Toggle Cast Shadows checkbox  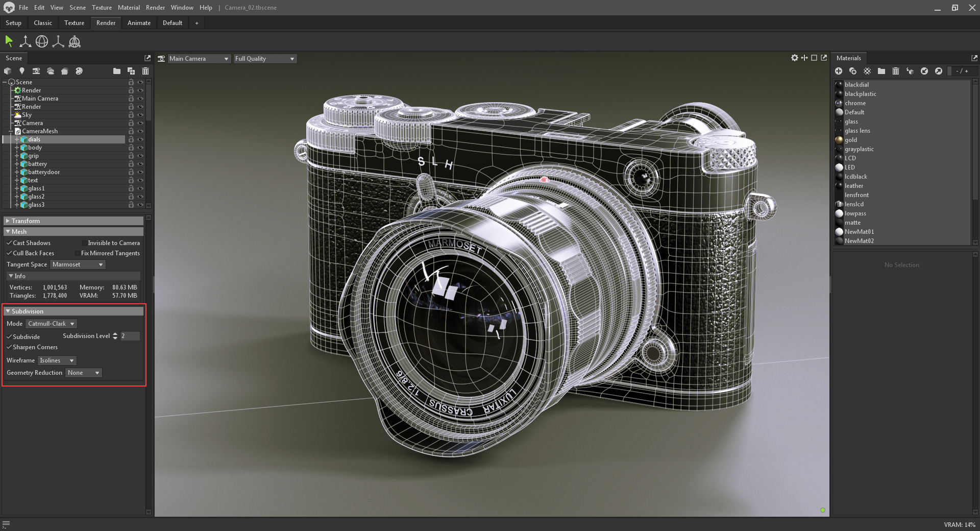click(x=9, y=243)
